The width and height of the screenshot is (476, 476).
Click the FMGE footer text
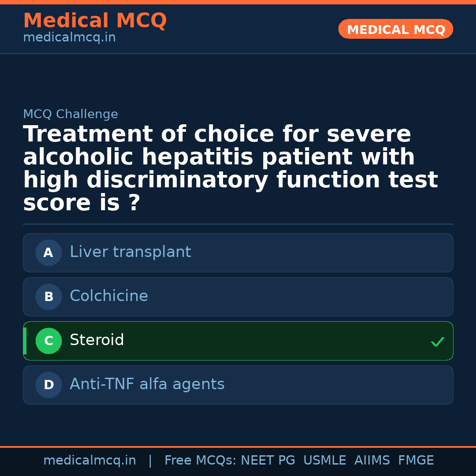click(416, 461)
